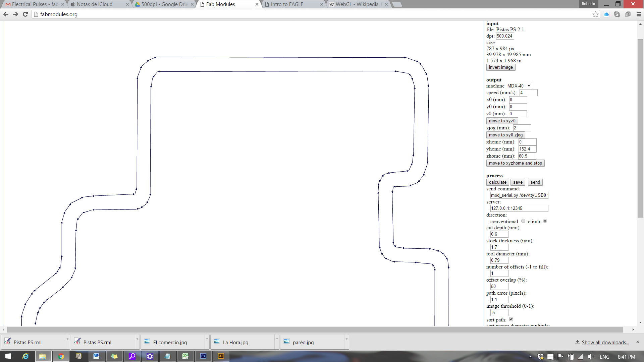Open PC Settings gear on the taskbar
Image resolution: width=644 pixels, height=362 pixels.
coord(150,356)
